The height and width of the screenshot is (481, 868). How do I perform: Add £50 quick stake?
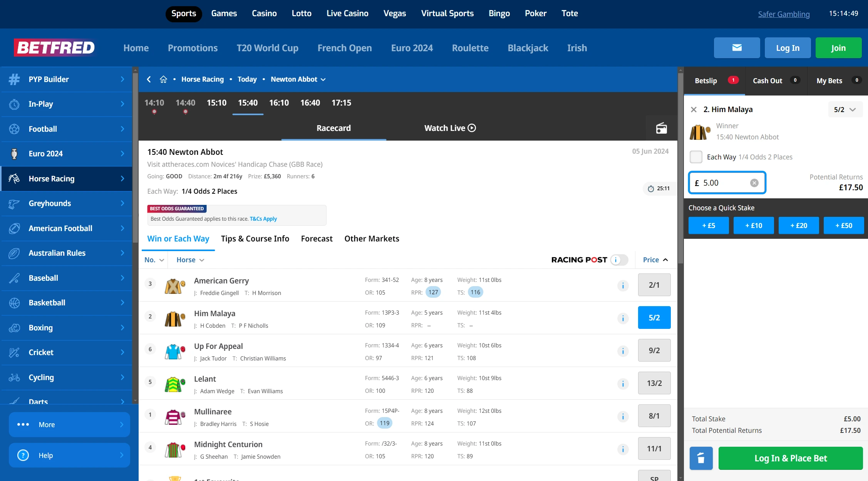coord(843,226)
